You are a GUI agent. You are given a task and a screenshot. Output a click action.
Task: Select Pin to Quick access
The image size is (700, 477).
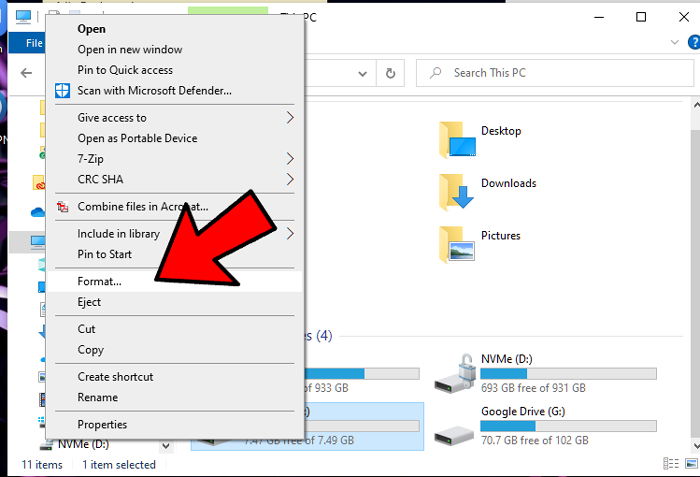coord(175,70)
